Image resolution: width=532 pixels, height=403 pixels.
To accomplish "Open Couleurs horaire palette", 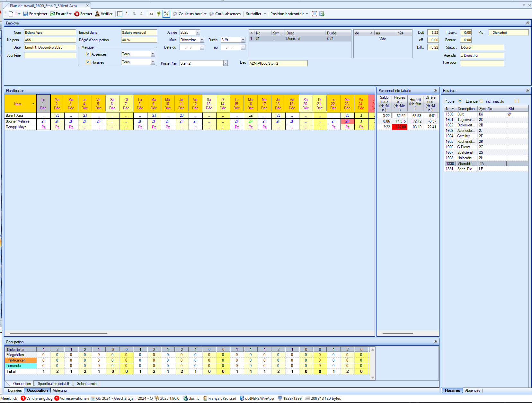I will 175,14.
